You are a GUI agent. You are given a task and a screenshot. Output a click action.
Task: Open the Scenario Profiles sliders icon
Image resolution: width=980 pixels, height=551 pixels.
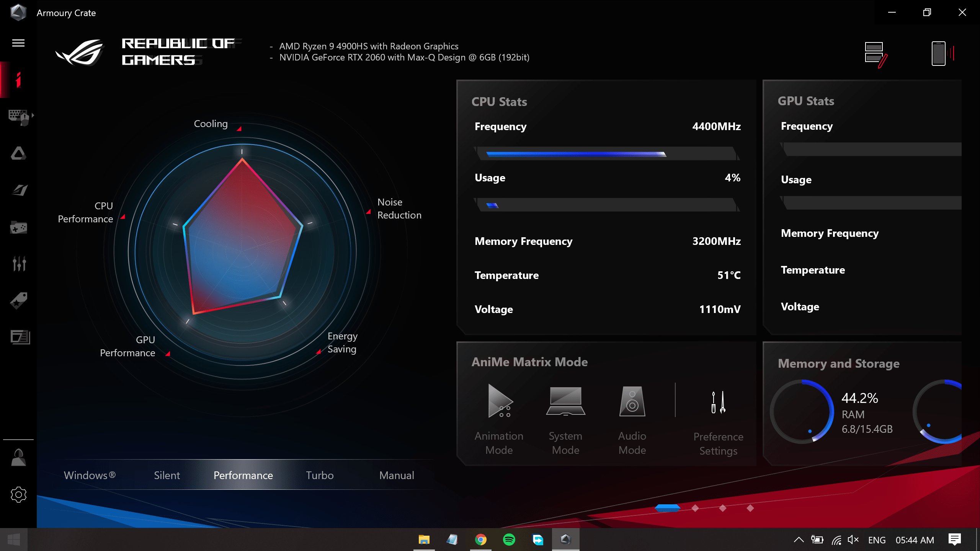click(x=18, y=264)
